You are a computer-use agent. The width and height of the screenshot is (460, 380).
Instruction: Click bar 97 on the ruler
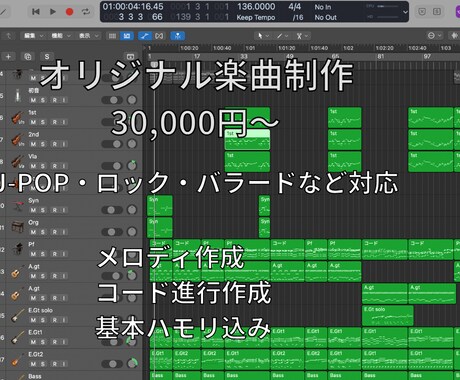tap(427, 57)
